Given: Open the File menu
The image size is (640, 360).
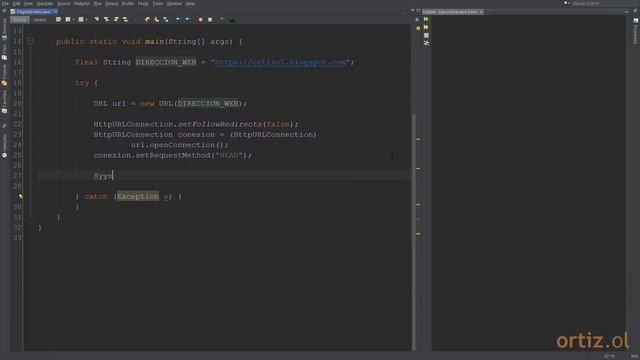Looking at the screenshot, I should [x=5, y=4].
